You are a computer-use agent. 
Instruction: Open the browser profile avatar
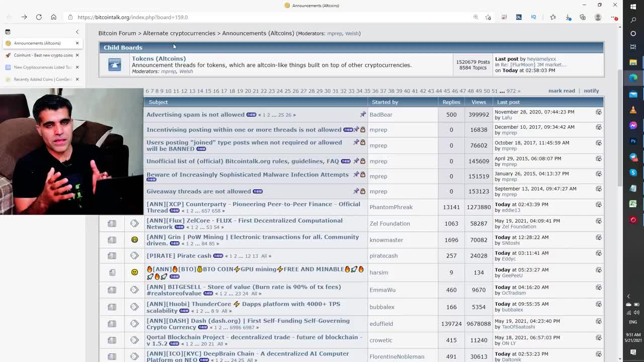(x=598, y=17)
